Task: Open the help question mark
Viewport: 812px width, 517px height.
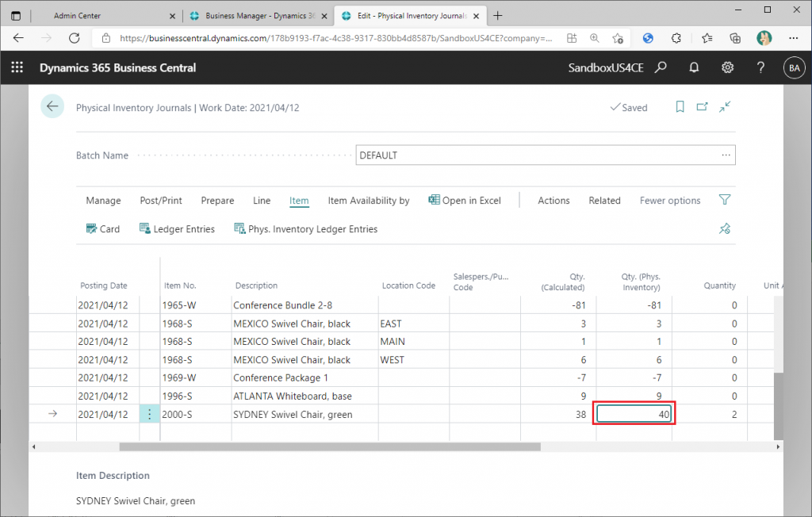Action: 760,67
